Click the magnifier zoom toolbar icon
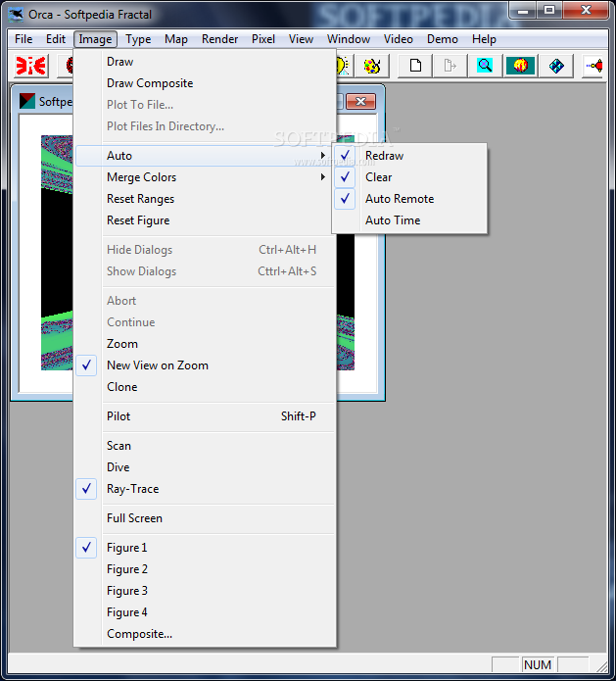616x681 pixels. pyautogui.click(x=485, y=66)
